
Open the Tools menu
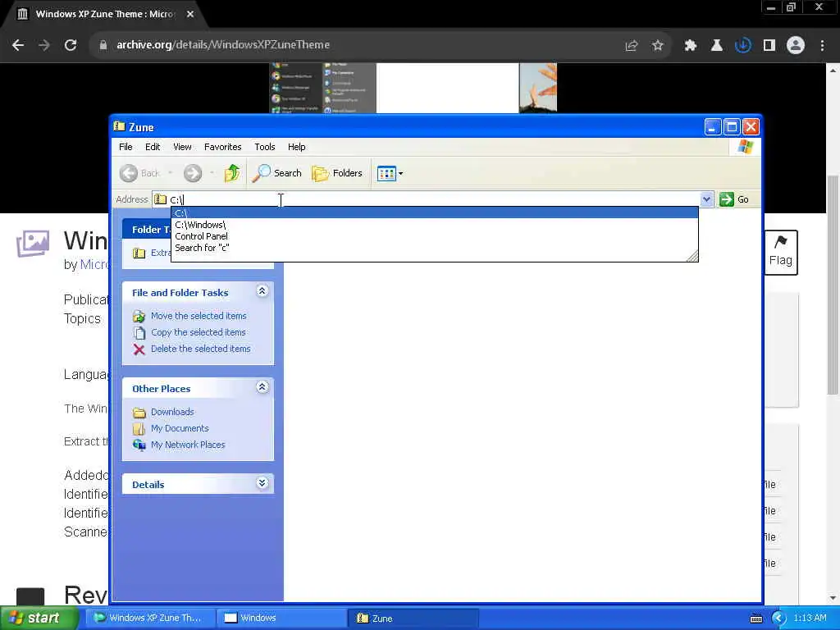(265, 147)
